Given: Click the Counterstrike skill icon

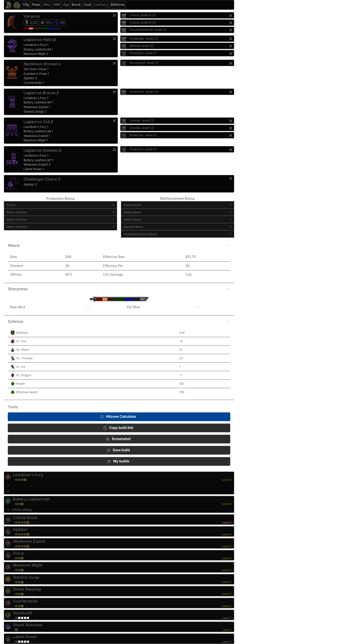Looking at the screenshot, I should (8, 603).
